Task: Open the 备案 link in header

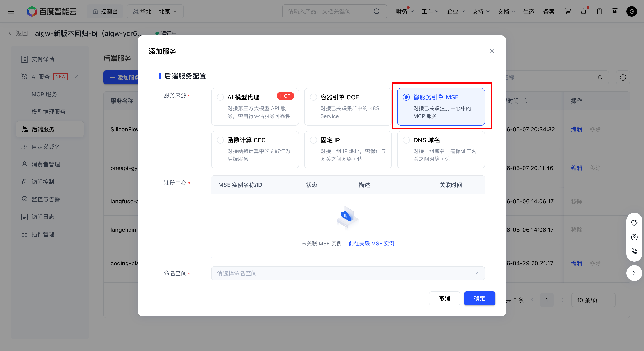Action: pos(549,12)
